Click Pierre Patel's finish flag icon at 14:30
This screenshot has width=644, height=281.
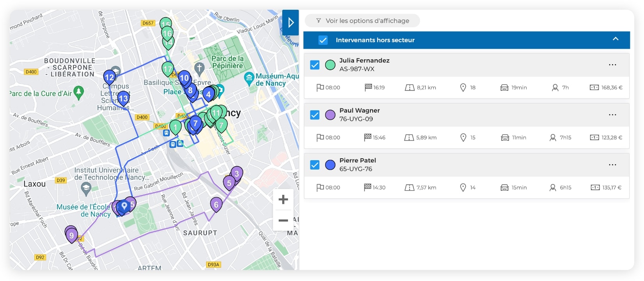(x=368, y=187)
